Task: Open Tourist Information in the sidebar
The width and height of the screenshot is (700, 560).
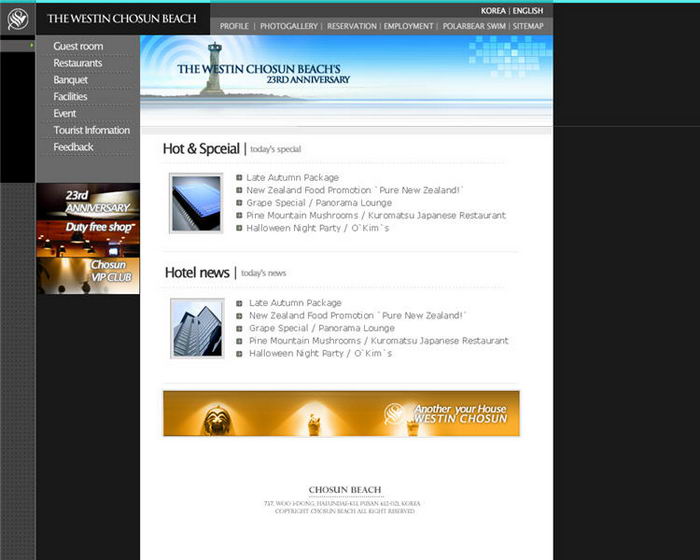Action: [91, 130]
